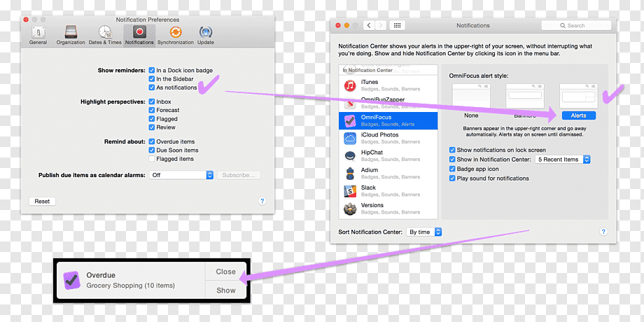Click "Grocery Shopping (10 items)" alert text
The image size is (644, 322).
click(x=131, y=286)
